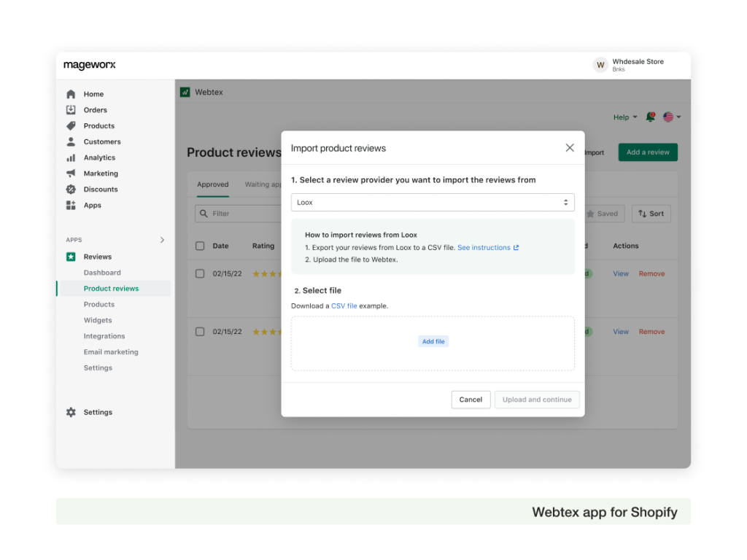
Task: Open Products under Reviews submenu
Action: tap(99, 304)
